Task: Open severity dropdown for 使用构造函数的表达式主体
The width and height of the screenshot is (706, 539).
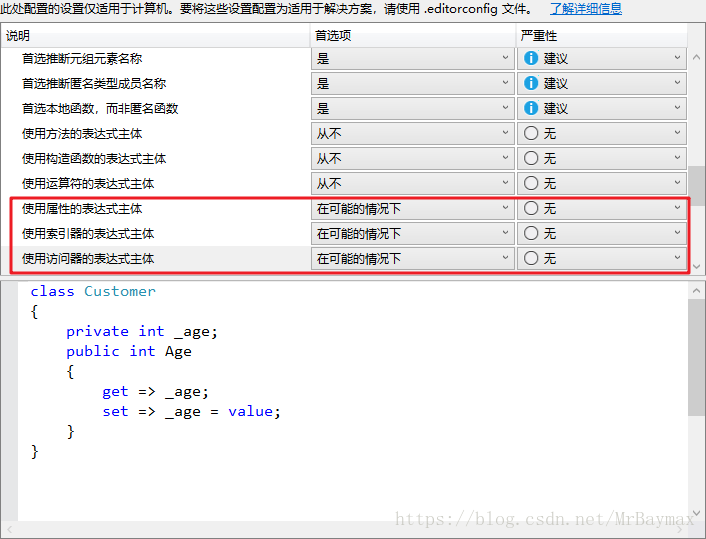Action: coord(602,159)
